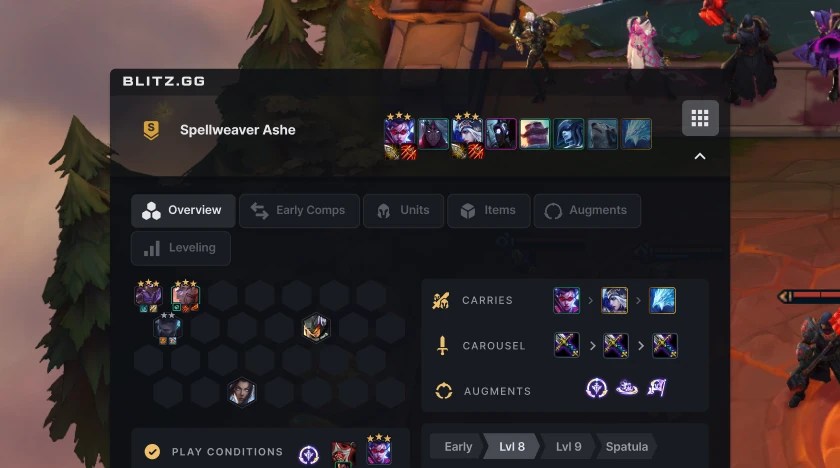Image resolution: width=840 pixels, height=468 pixels.
Task: Select the Items tab
Action: coord(489,210)
